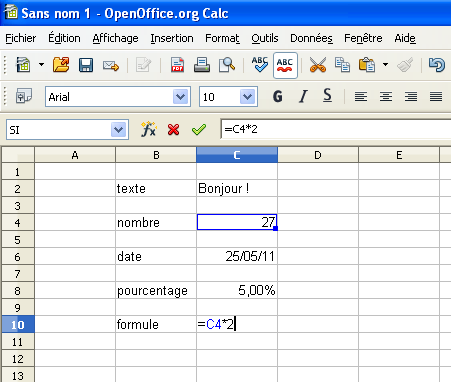The width and height of the screenshot is (451, 382).
Task: Toggle bold with the G button
Action: click(x=278, y=97)
